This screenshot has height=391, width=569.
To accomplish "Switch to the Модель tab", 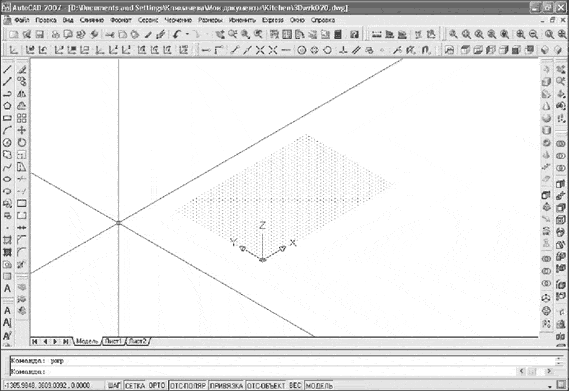I will [x=87, y=342].
